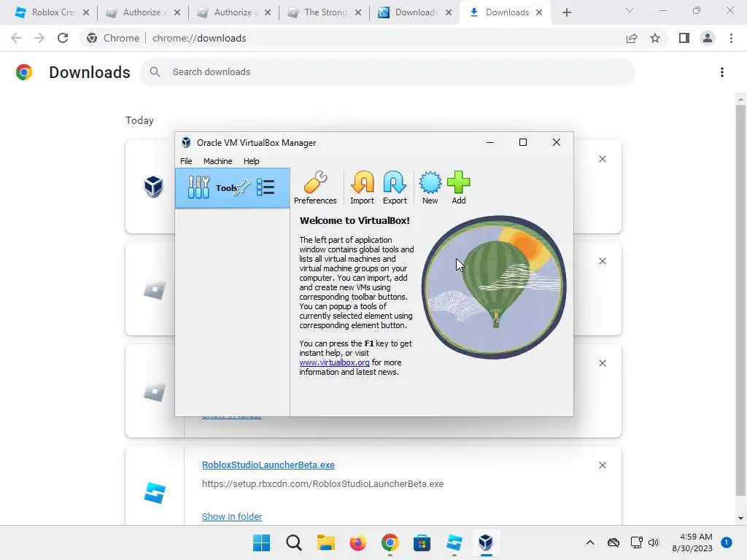Open volume control in system tray

tap(654, 542)
